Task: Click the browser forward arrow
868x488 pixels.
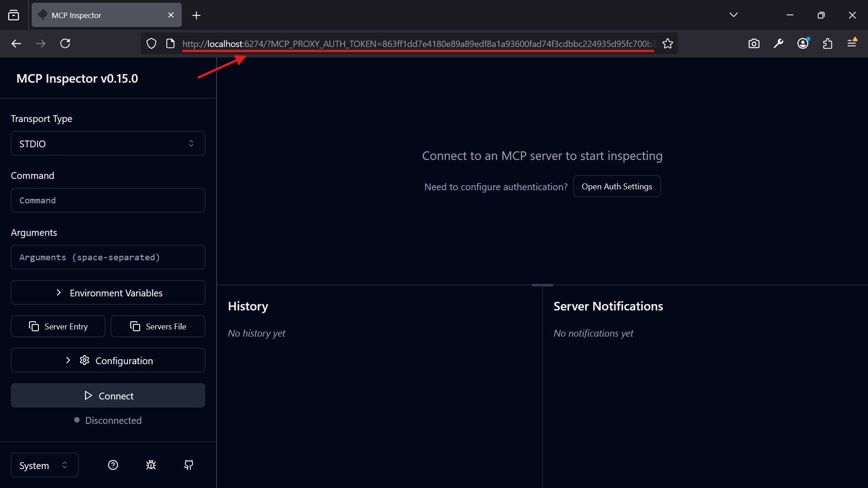Action: [x=41, y=43]
